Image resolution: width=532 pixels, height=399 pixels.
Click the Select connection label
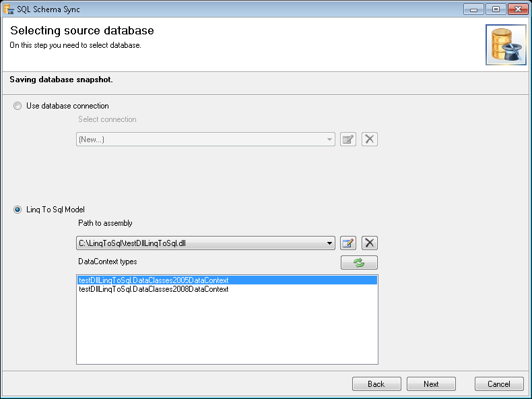pos(107,119)
